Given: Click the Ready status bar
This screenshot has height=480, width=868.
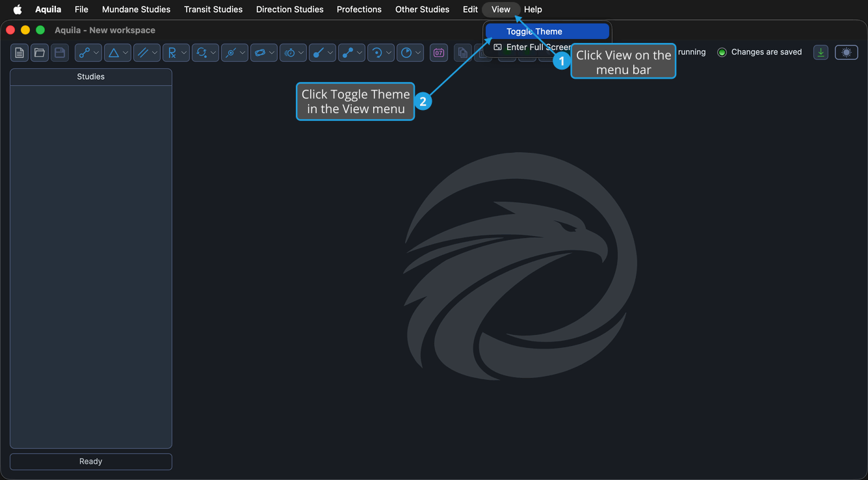Looking at the screenshot, I should [x=91, y=461].
